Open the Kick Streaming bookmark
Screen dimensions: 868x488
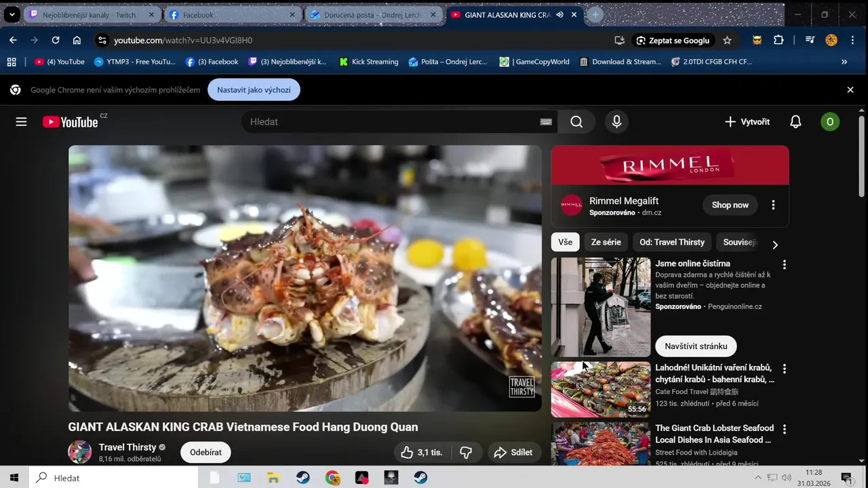(368, 62)
